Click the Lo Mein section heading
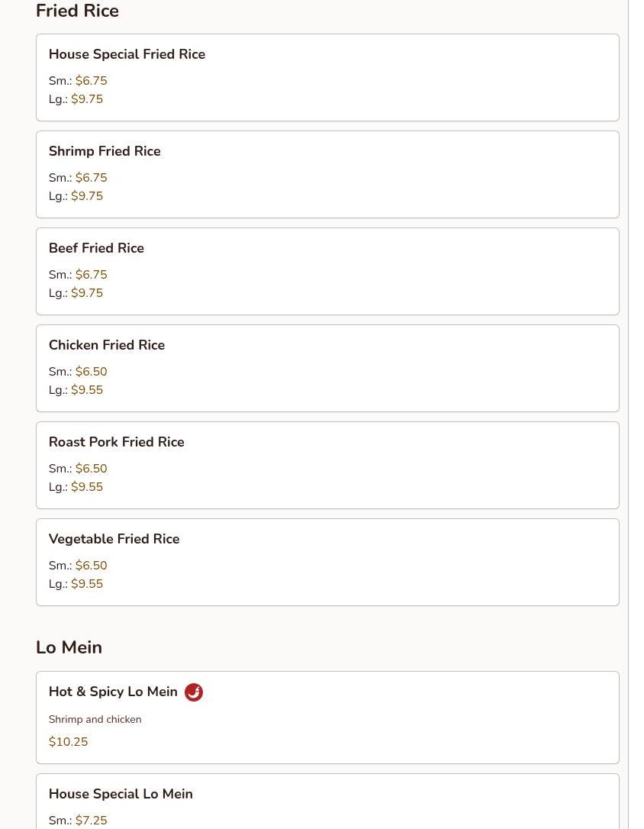644x829 pixels. 69,647
